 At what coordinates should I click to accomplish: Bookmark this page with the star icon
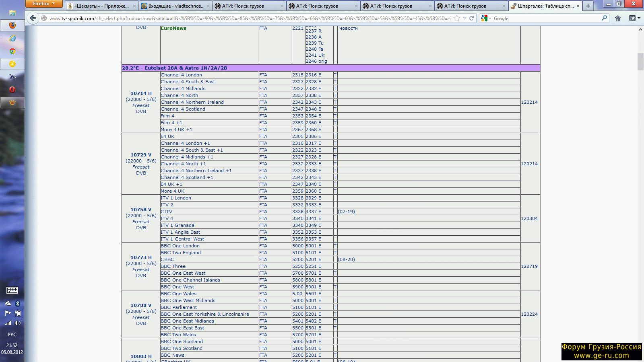click(457, 18)
